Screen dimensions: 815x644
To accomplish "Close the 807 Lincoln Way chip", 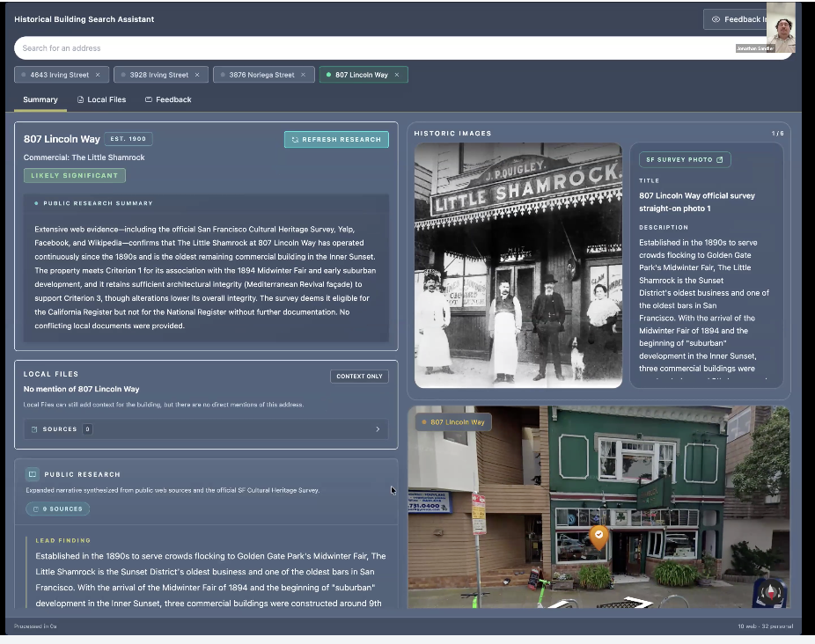I will [x=397, y=75].
